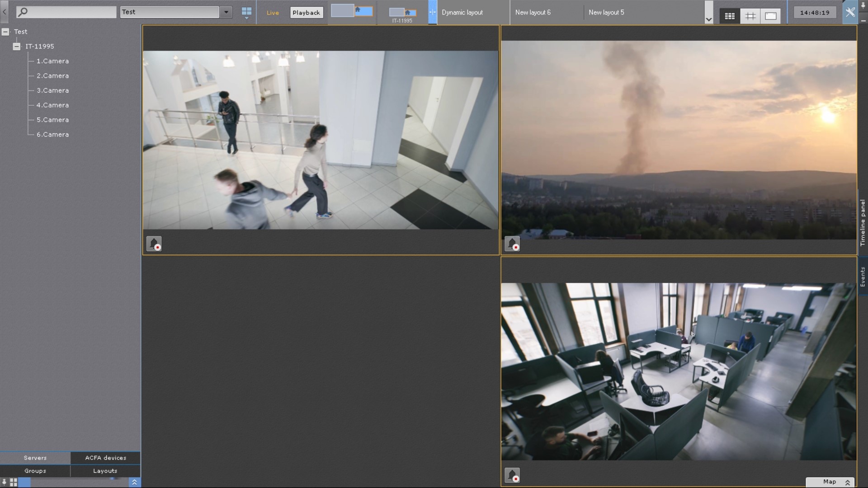The height and width of the screenshot is (488, 868).
Task: Select the hash grid layout icon
Action: coord(750,16)
